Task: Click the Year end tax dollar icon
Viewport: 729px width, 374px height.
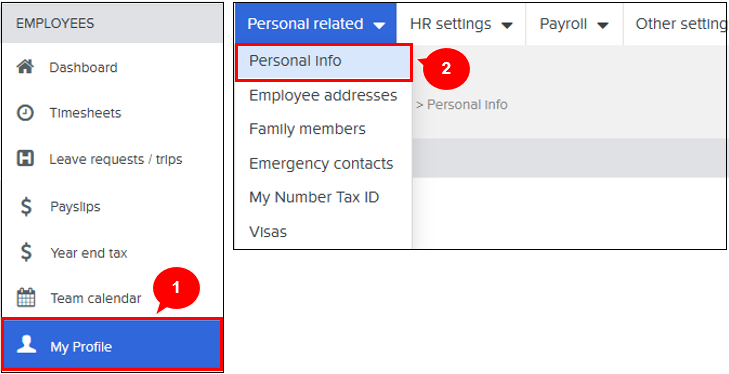Action: click(26, 253)
